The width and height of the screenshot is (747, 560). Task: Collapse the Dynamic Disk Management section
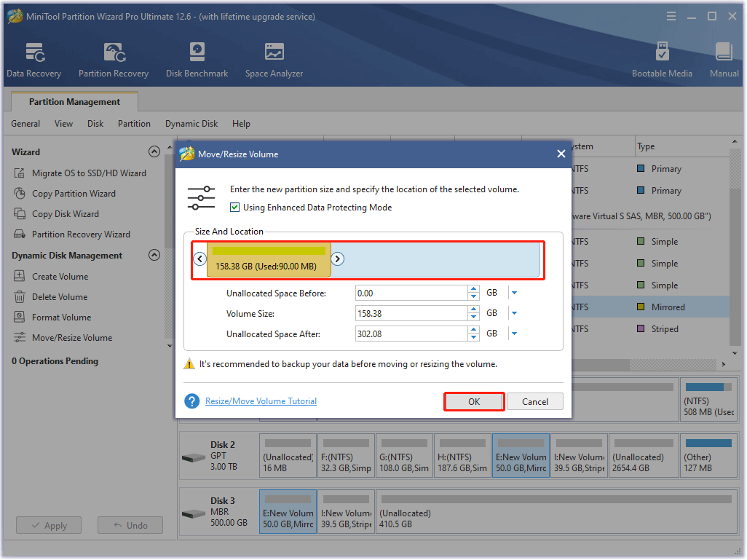[154, 256]
